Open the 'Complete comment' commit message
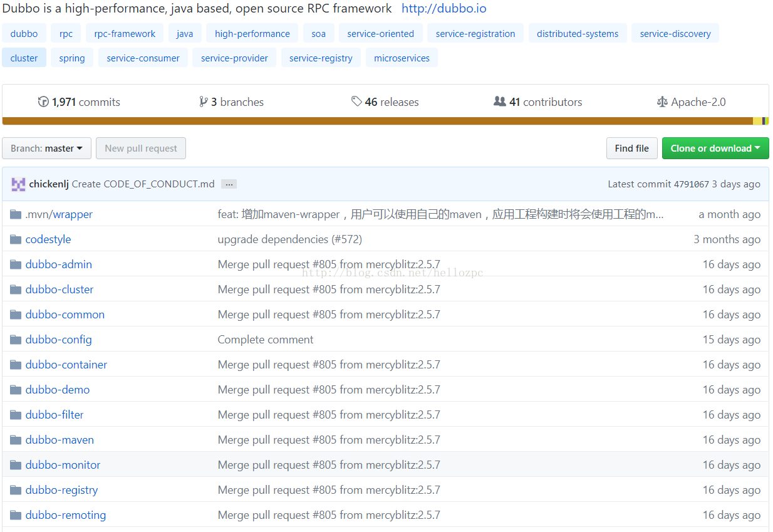Screen dimensions: 773x532 [266, 340]
